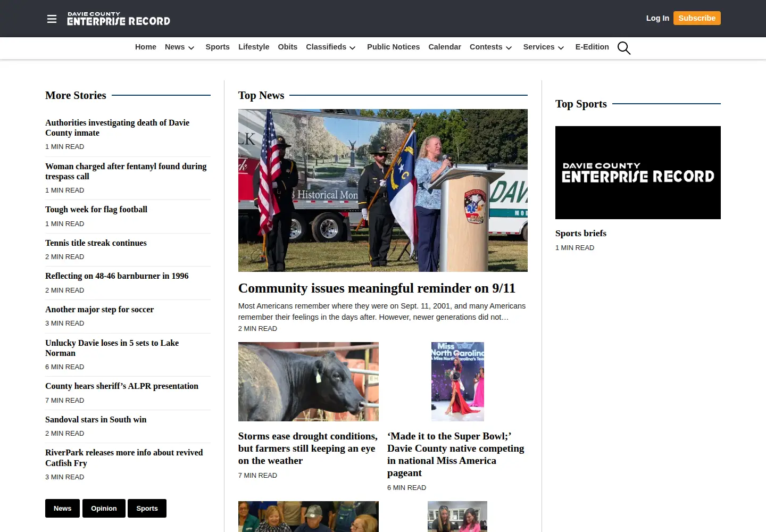Image resolution: width=766 pixels, height=532 pixels.
Task: Open 'Tough week for flag football' story
Action: pyautogui.click(x=96, y=210)
